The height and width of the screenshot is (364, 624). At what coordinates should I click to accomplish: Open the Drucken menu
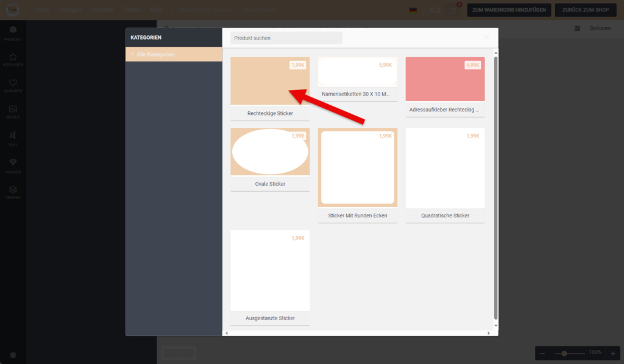(102, 10)
